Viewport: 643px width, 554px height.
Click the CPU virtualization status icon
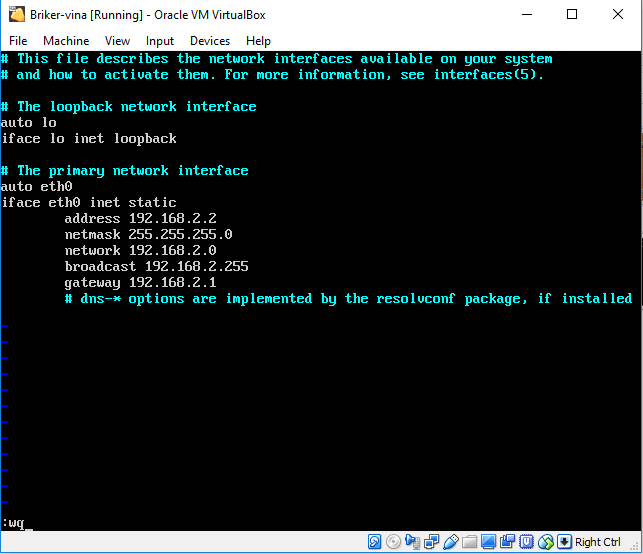click(x=527, y=542)
